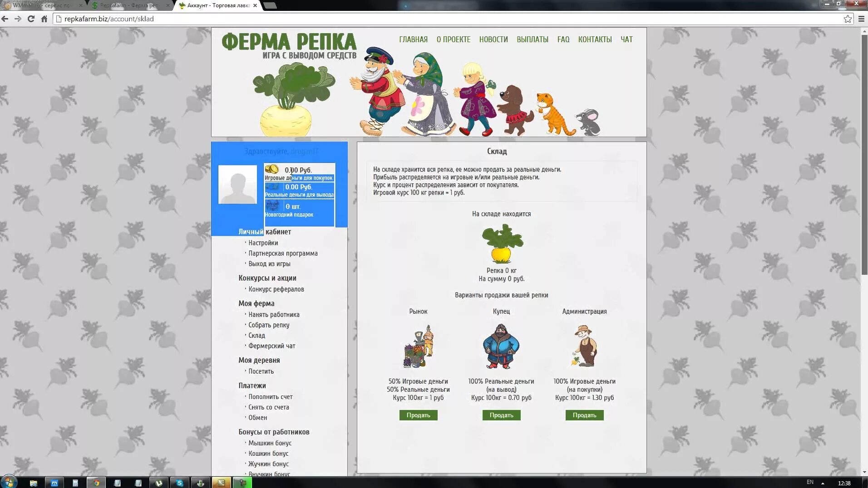
Task: Click the Рынок market stall icon
Action: click(x=418, y=346)
